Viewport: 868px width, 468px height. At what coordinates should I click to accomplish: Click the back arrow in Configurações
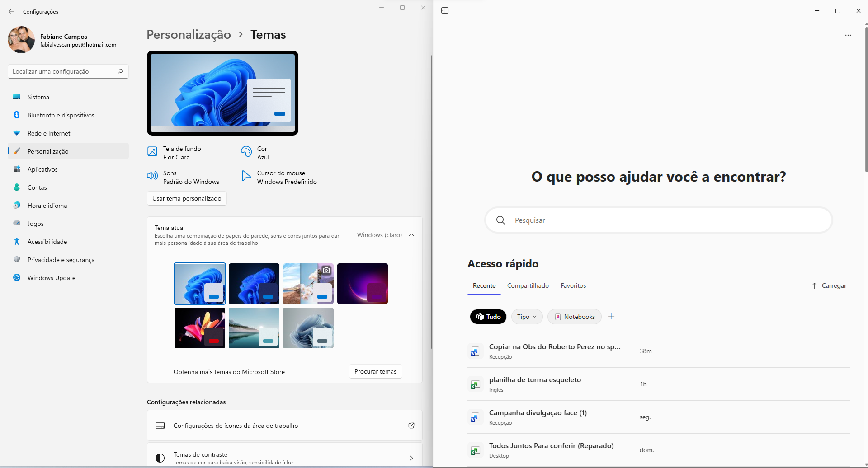tap(11, 11)
